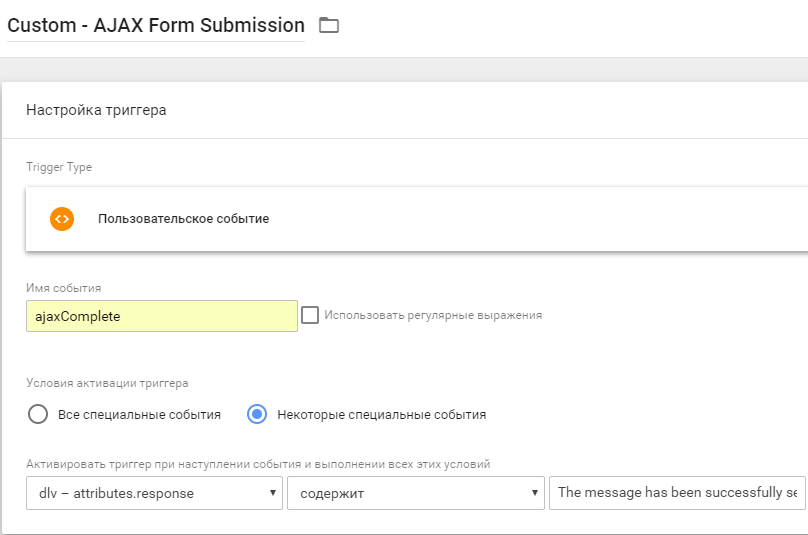The width and height of the screenshot is (808, 535).
Task: Click the Имя события label
Action: tap(63, 288)
